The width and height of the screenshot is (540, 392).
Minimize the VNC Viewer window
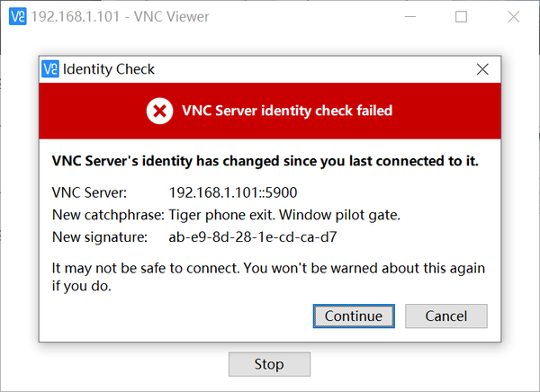click(x=409, y=16)
